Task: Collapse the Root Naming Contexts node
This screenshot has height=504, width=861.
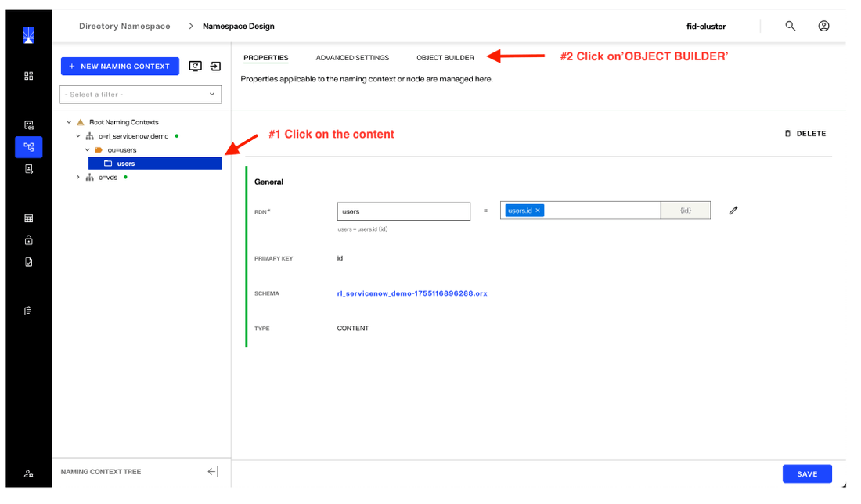Action: point(69,122)
